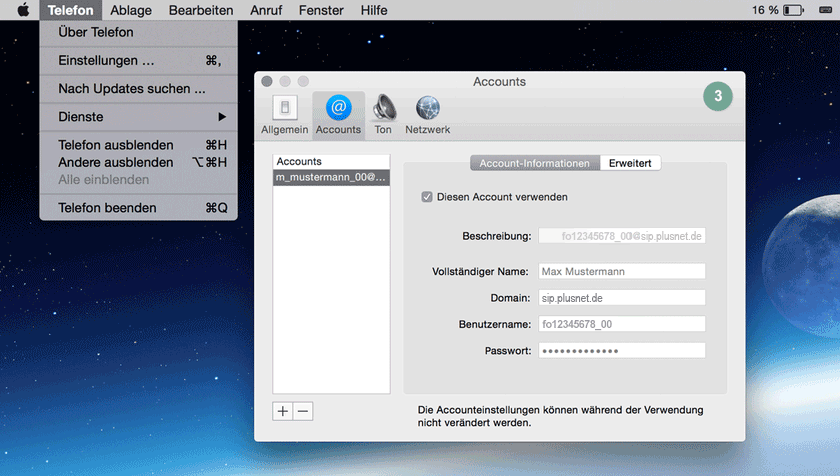
Task: Open the Netzwerk settings pane
Action: click(427, 115)
